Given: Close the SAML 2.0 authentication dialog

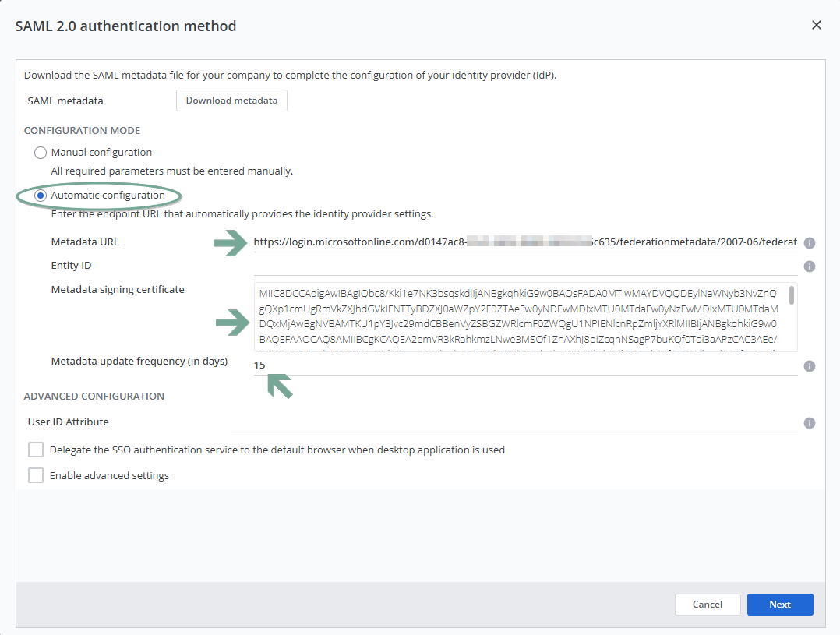Looking at the screenshot, I should (x=817, y=26).
